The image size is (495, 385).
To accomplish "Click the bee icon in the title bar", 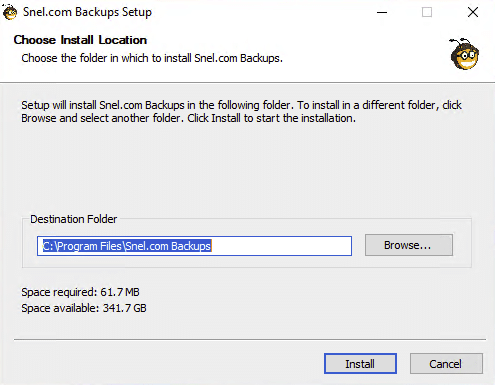I will [9, 12].
